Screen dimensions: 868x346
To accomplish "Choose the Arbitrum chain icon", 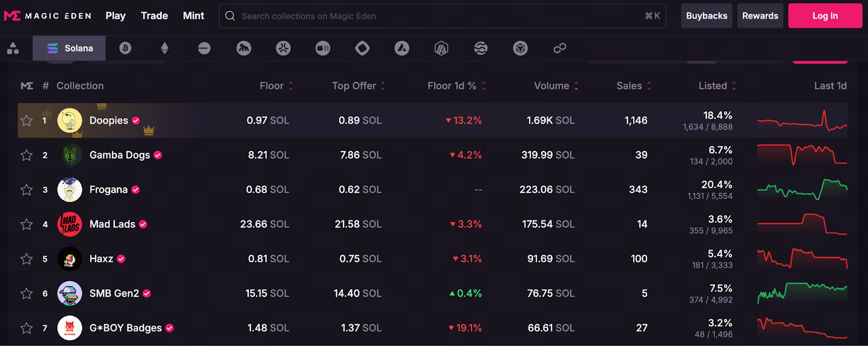I will click(441, 48).
